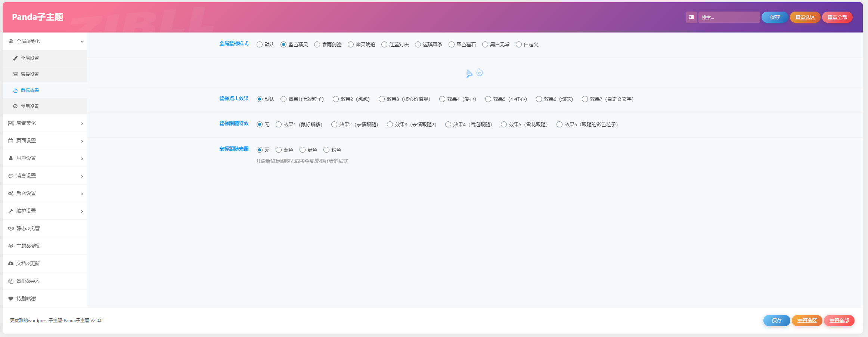Click the 局部美化 sidebar icon

(11, 123)
